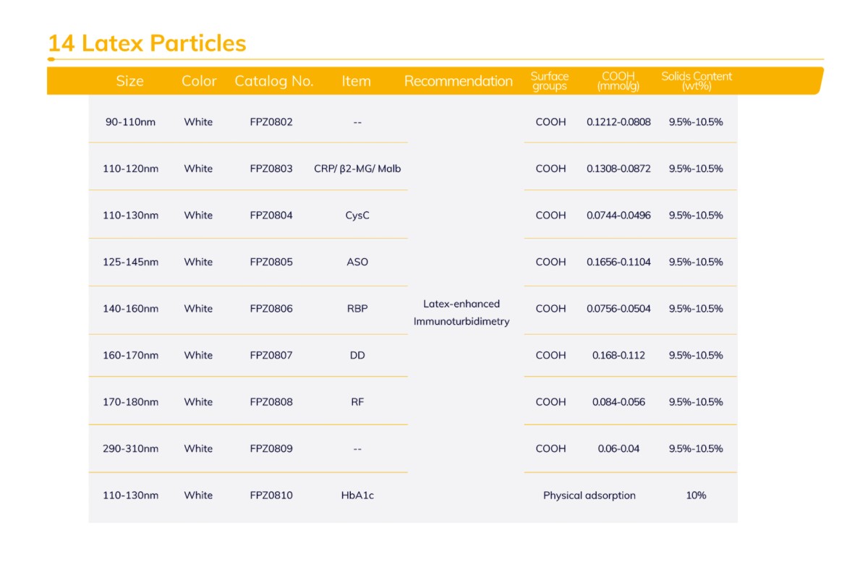
Task: Select the Solids Content (wt%) header
Action: 696,81
